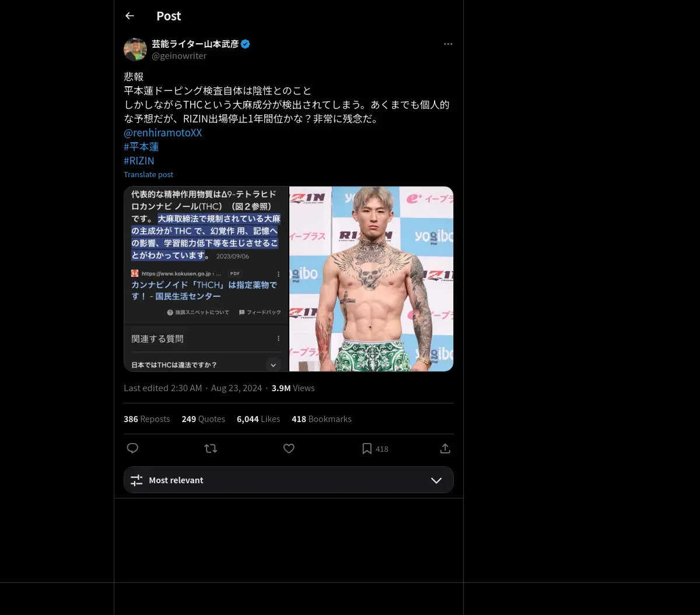Click the reply speech bubble icon
This screenshot has height=615, width=700.
132,448
